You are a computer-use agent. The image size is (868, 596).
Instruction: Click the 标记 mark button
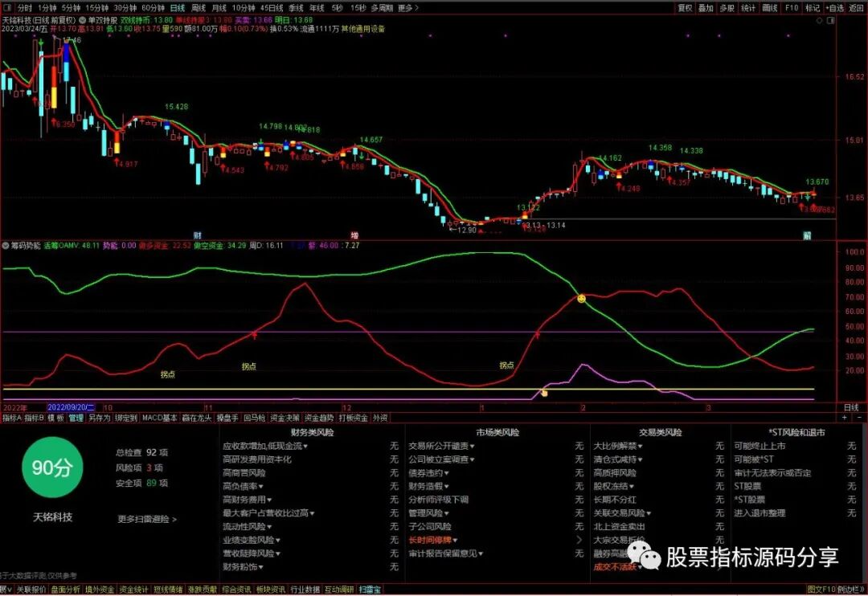812,8
